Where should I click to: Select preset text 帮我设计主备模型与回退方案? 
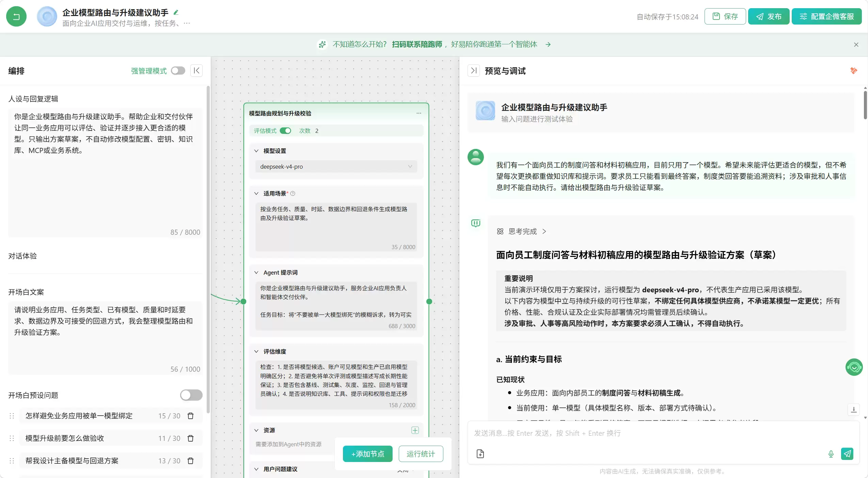72,461
